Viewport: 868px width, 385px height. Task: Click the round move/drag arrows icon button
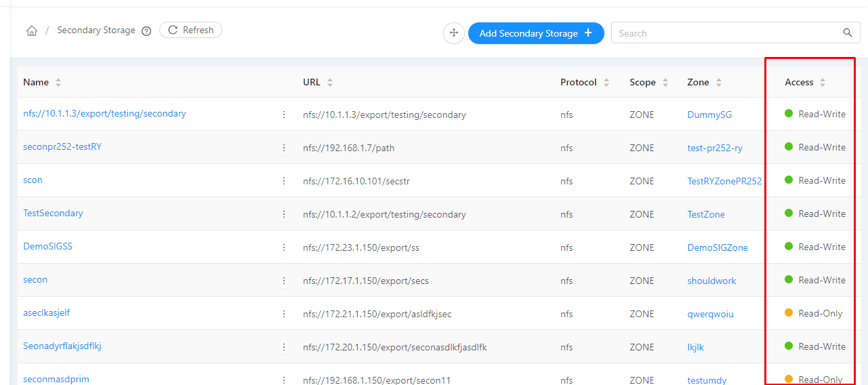[454, 33]
